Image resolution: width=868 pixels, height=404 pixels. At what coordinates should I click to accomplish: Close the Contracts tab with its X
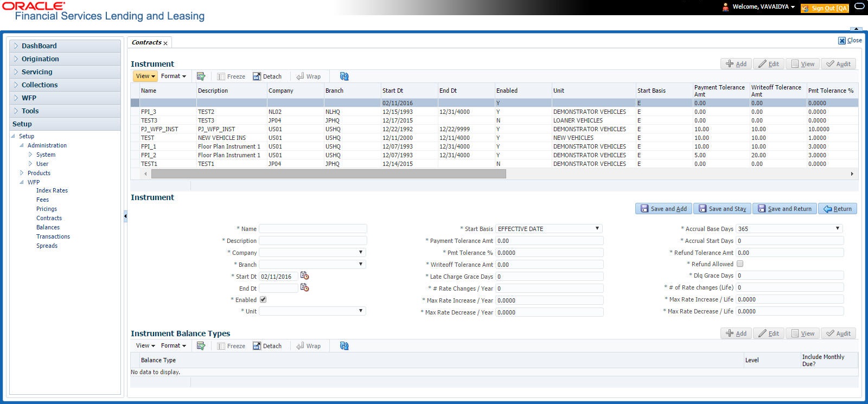[x=165, y=43]
